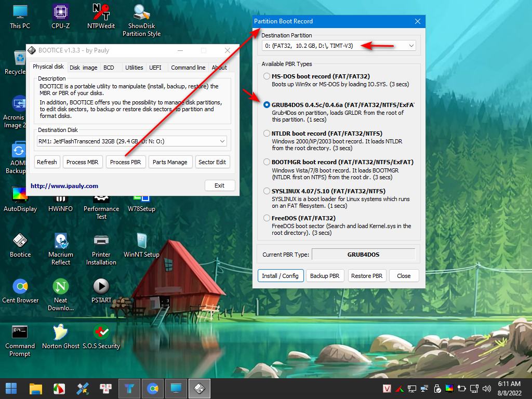
Task: Open Acronis True Image desktop icon
Action: (x=15, y=112)
